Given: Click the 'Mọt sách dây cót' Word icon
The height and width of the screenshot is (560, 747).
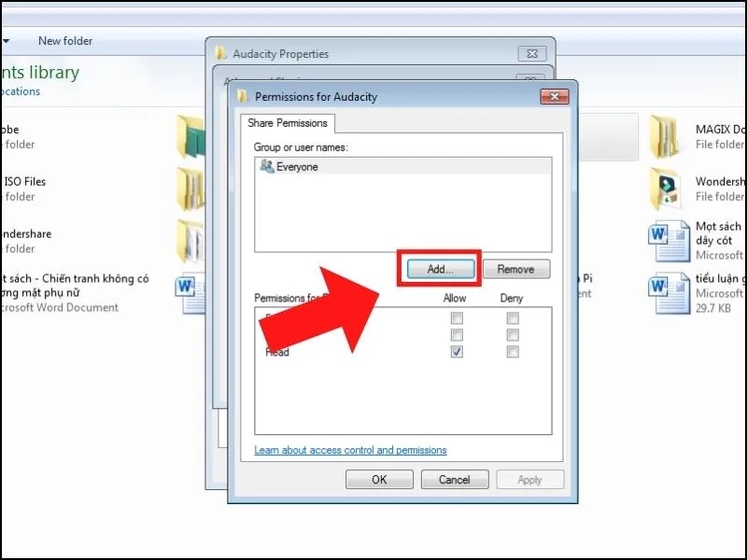Looking at the screenshot, I should (x=669, y=242).
